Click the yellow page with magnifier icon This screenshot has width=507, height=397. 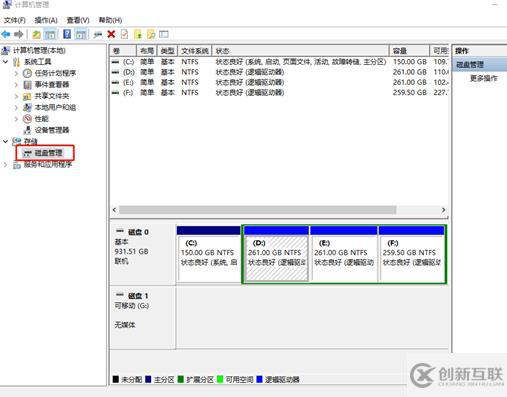(x=151, y=34)
